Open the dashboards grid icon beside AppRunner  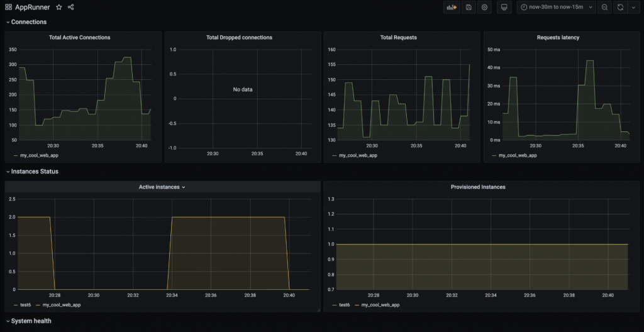pos(8,7)
